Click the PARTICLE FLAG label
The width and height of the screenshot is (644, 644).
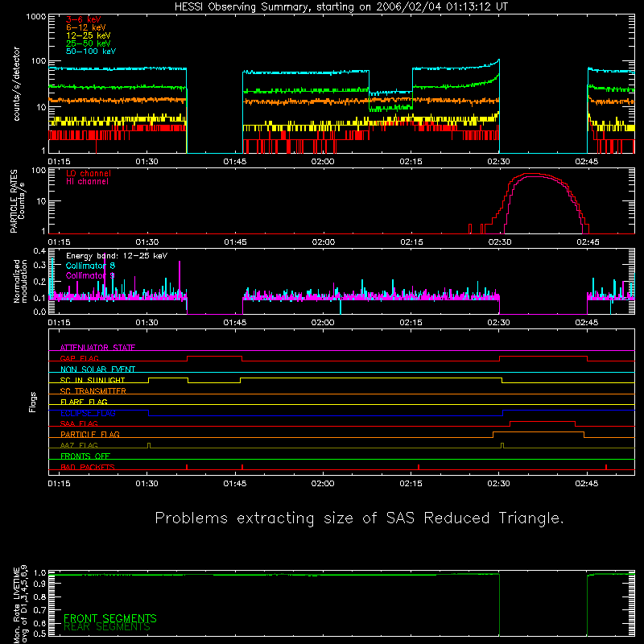(x=90, y=434)
